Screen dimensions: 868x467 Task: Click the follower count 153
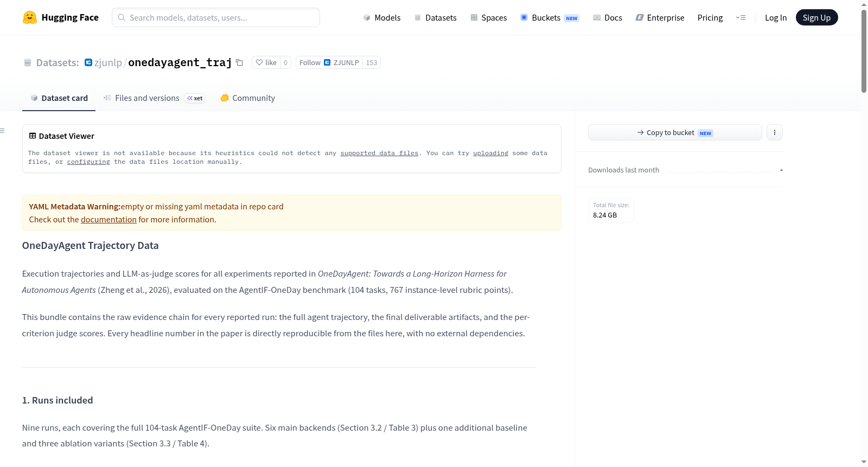[372, 62]
